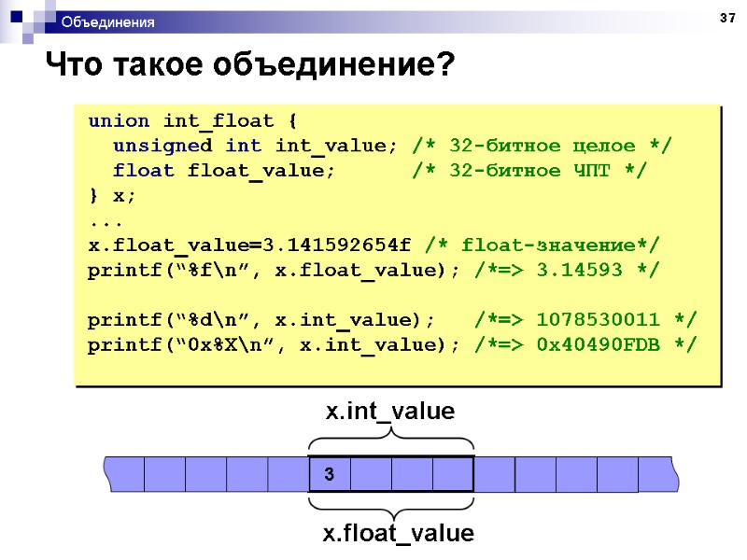Click the memory cell containing "3"
This screenshot has height=560, width=747.
[x=330, y=474]
